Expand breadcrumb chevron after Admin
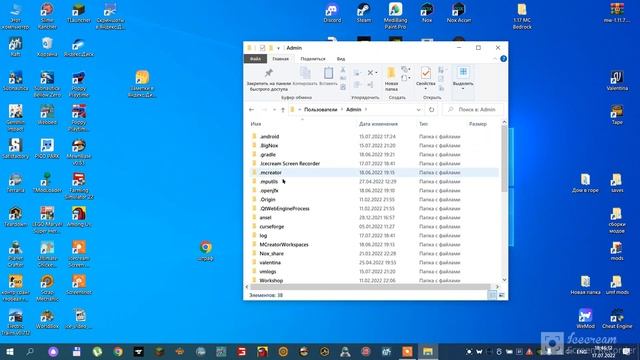The image size is (640, 360). [366, 109]
